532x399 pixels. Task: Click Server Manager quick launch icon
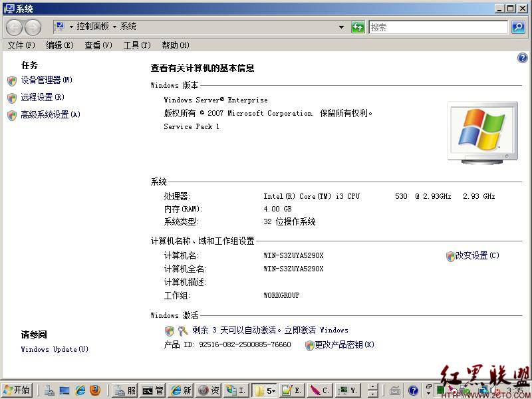(x=49, y=391)
